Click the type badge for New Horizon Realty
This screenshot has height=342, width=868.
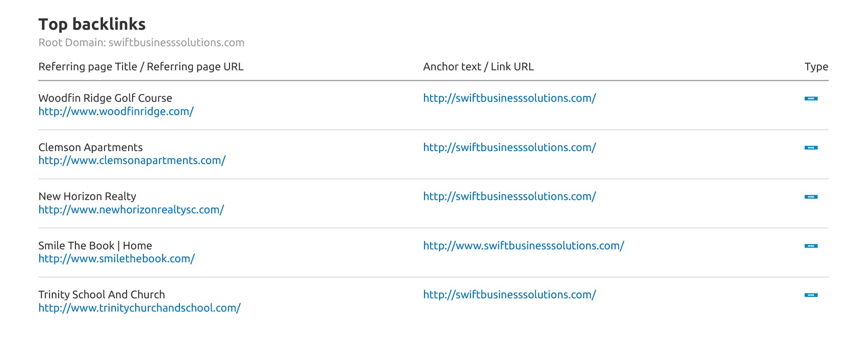point(811,197)
